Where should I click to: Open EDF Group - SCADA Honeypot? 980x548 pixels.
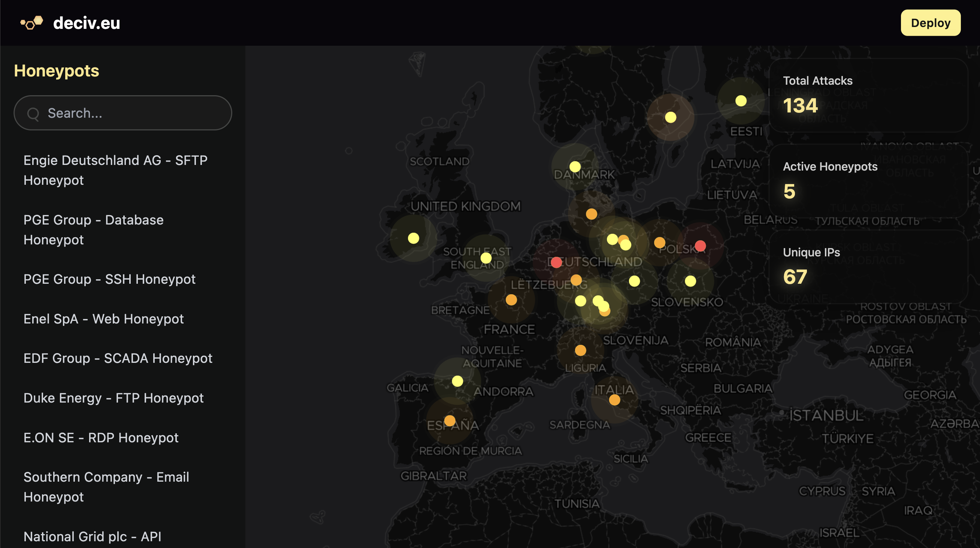tap(118, 358)
